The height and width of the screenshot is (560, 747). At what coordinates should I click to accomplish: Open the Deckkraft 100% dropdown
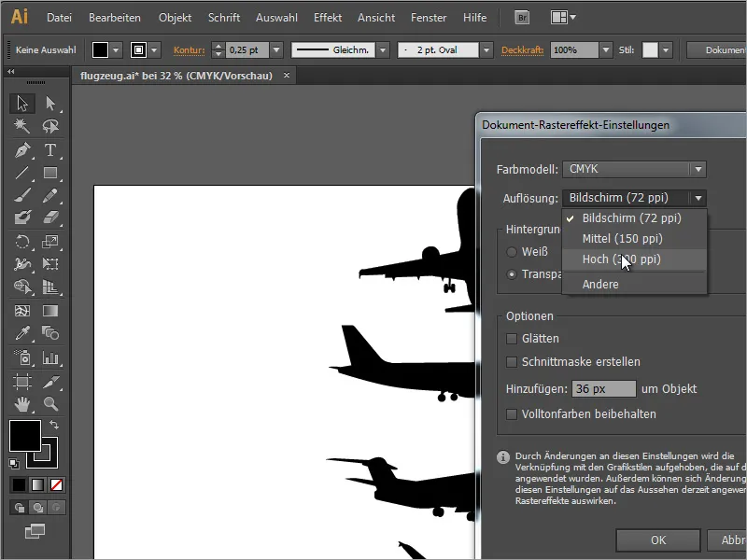click(605, 49)
